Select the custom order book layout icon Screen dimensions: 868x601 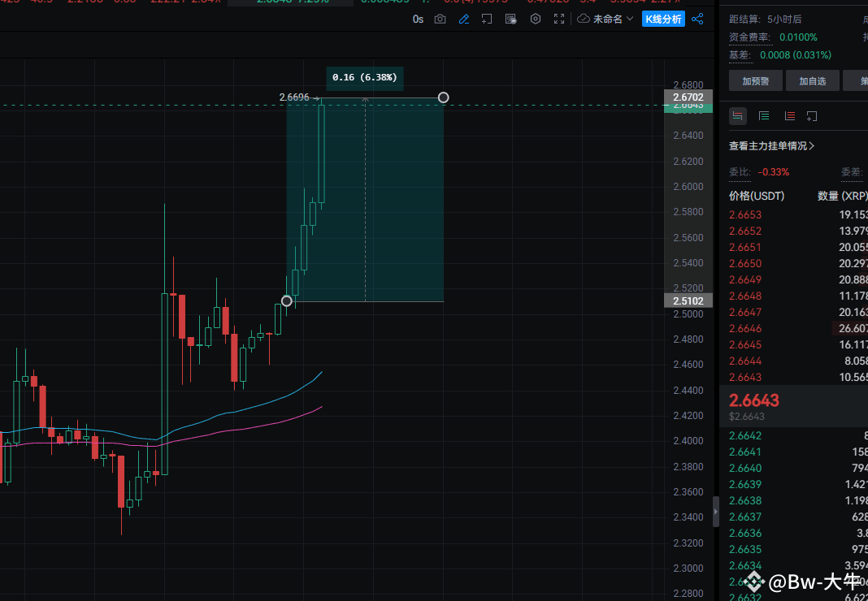811,115
